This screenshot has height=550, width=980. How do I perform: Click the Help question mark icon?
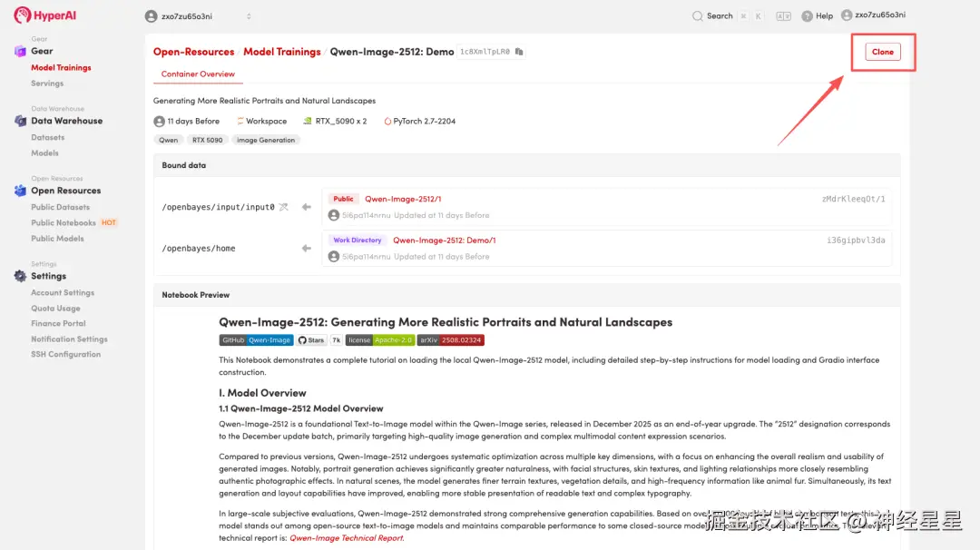coord(807,16)
